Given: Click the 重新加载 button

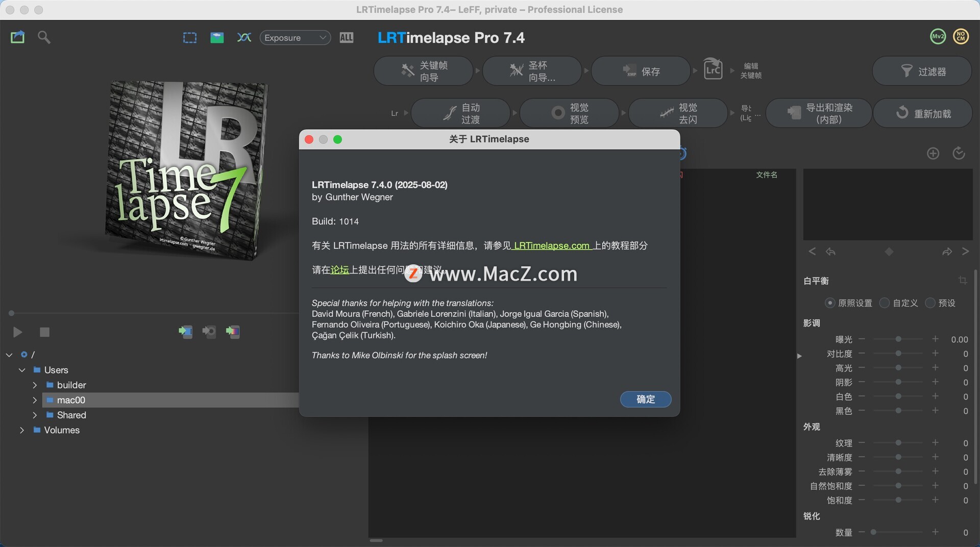Looking at the screenshot, I should tap(923, 113).
